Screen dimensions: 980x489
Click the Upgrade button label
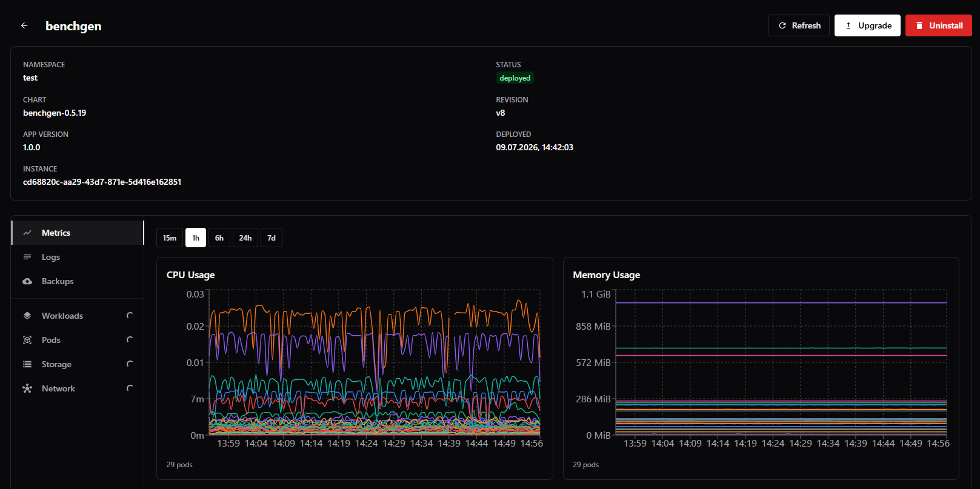click(x=875, y=25)
